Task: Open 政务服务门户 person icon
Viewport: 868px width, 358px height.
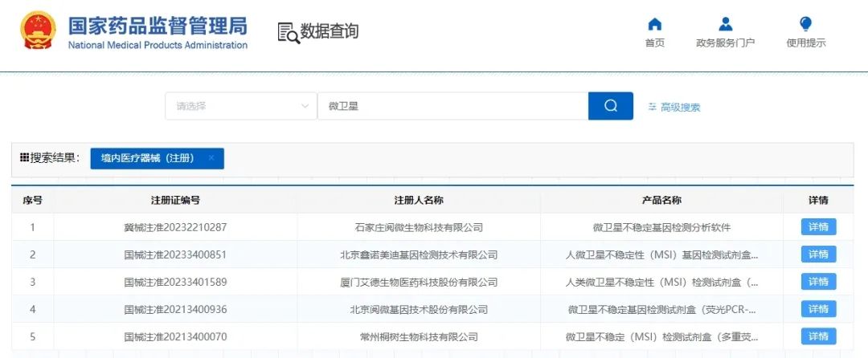Action: (x=725, y=24)
